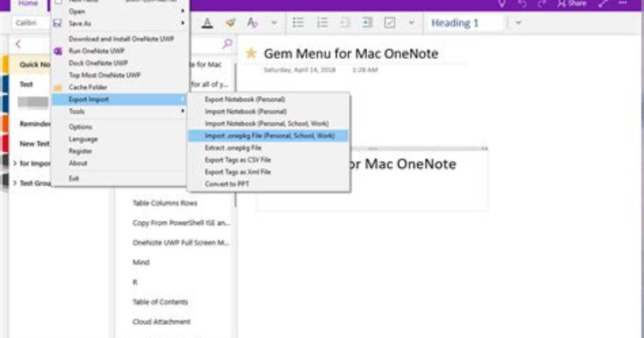Click the folder icon beside Cache Folder

(58, 88)
